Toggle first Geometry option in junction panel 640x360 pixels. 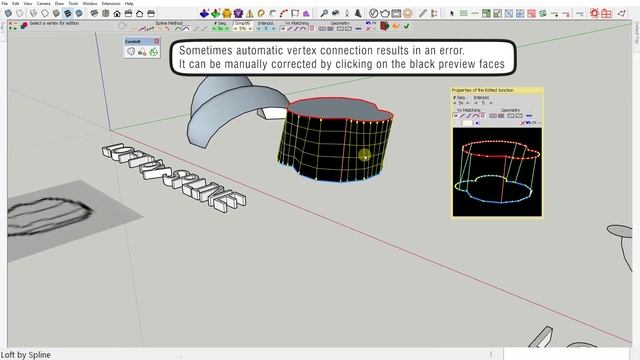[493, 116]
